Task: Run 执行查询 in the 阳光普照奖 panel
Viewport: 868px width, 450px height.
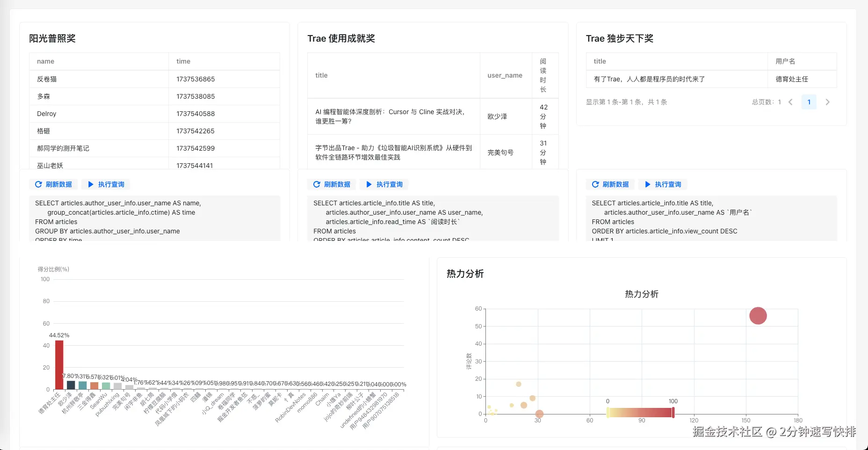Action: pos(106,184)
